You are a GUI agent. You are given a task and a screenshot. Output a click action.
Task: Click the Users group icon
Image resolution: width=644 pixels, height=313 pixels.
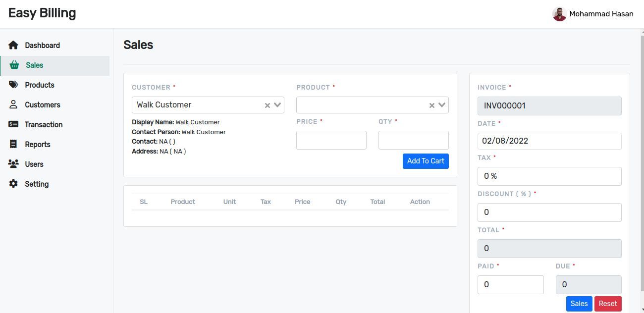13,164
